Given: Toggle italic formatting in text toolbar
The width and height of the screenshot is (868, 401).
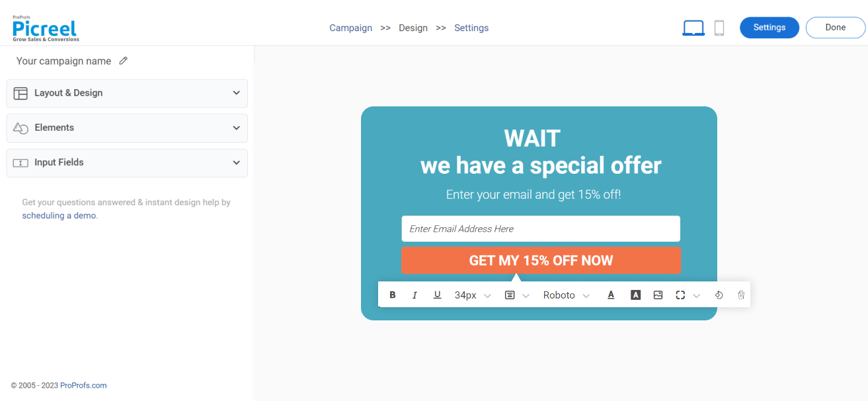Looking at the screenshot, I should [414, 295].
